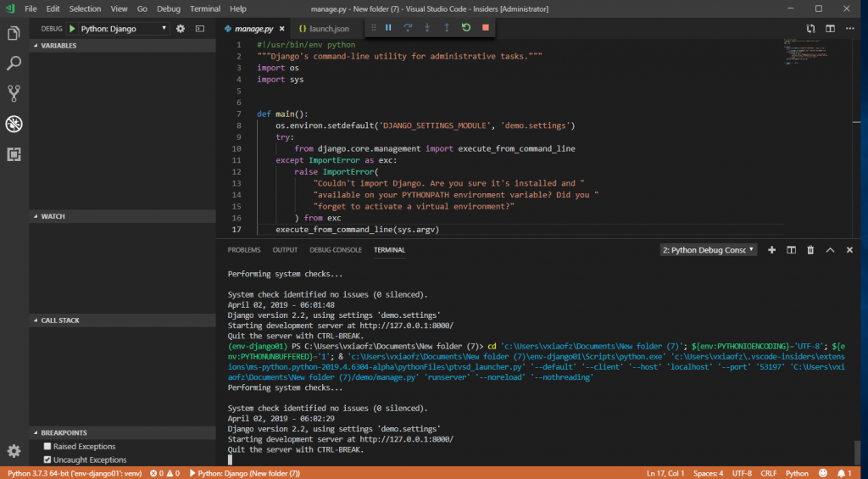This screenshot has height=479, width=868.
Task: Kill the terminal with trash icon
Action: [810, 250]
